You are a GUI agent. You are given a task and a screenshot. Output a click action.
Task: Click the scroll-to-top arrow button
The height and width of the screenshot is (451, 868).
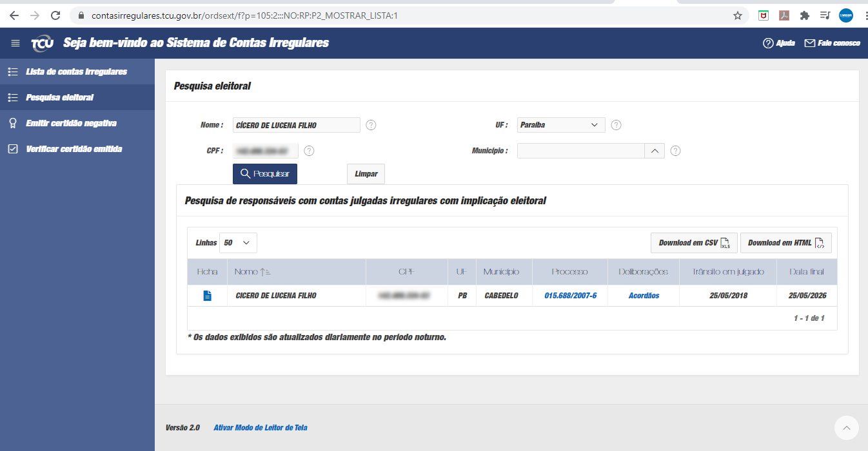846,427
